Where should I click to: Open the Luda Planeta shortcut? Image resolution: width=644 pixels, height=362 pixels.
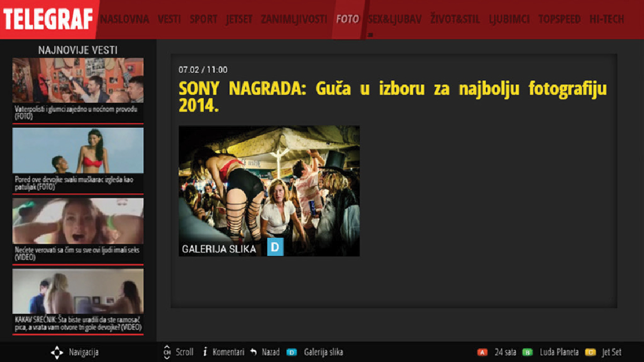pos(559,352)
